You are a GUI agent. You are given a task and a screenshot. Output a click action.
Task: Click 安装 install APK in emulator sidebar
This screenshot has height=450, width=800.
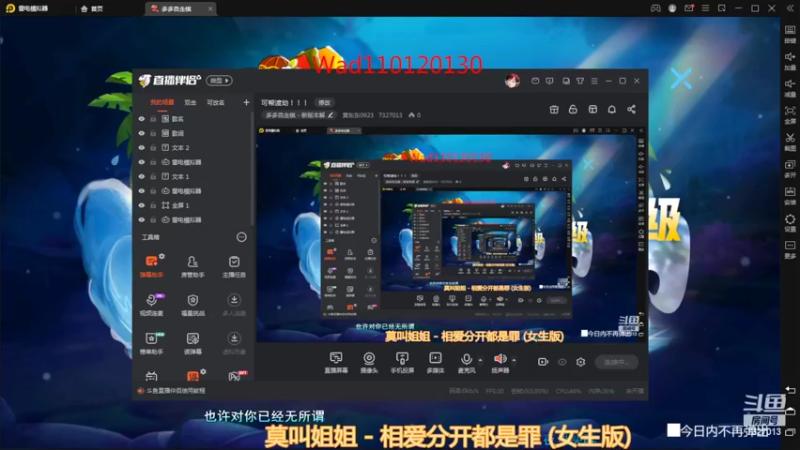tap(790, 196)
